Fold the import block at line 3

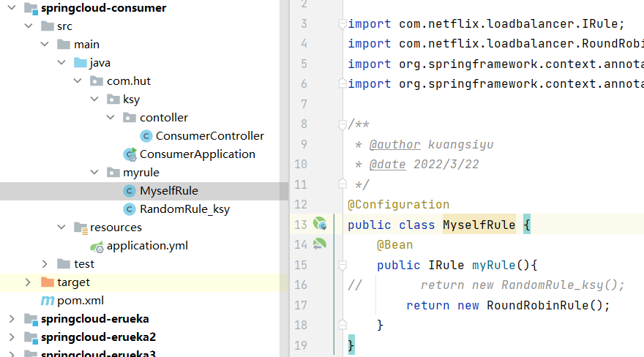coord(342,24)
